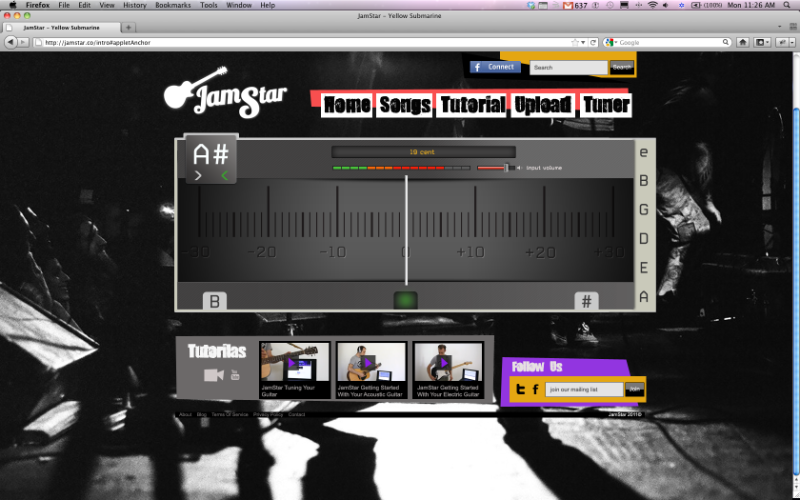
Task: Select the G string on tuner
Action: tap(644, 210)
